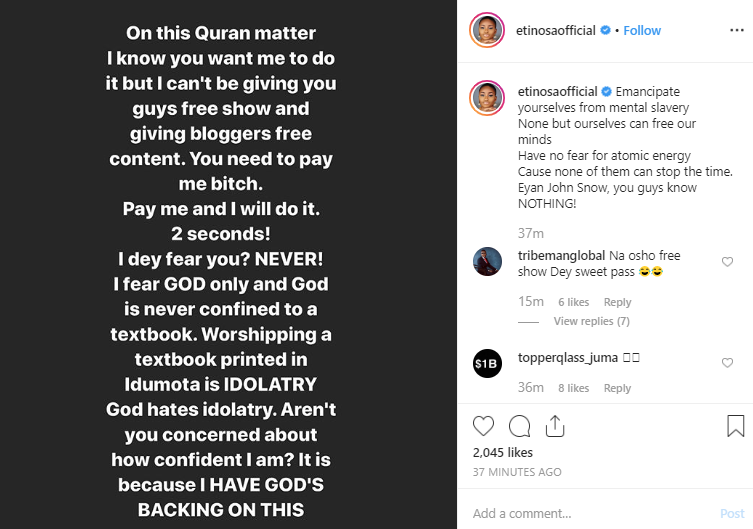Reply to tribemanglobal's comment
753x529 pixels.
pyautogui.click(x=617, y=302)
